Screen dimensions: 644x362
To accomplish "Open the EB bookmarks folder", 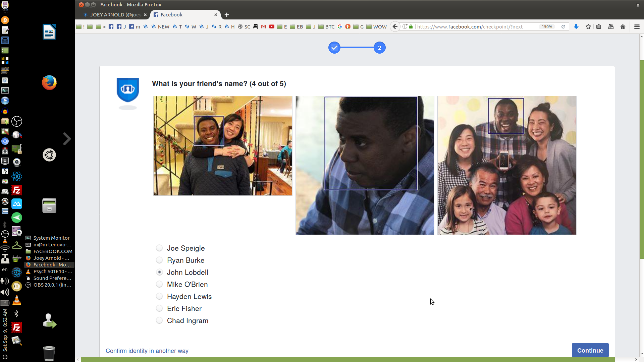I will pyautogui.click(x=297, y=26).
